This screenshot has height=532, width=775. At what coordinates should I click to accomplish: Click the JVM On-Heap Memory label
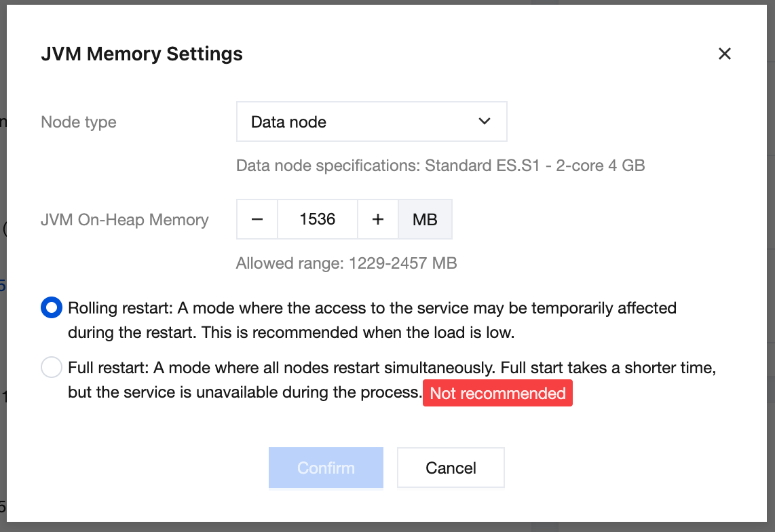coord(125,220)
